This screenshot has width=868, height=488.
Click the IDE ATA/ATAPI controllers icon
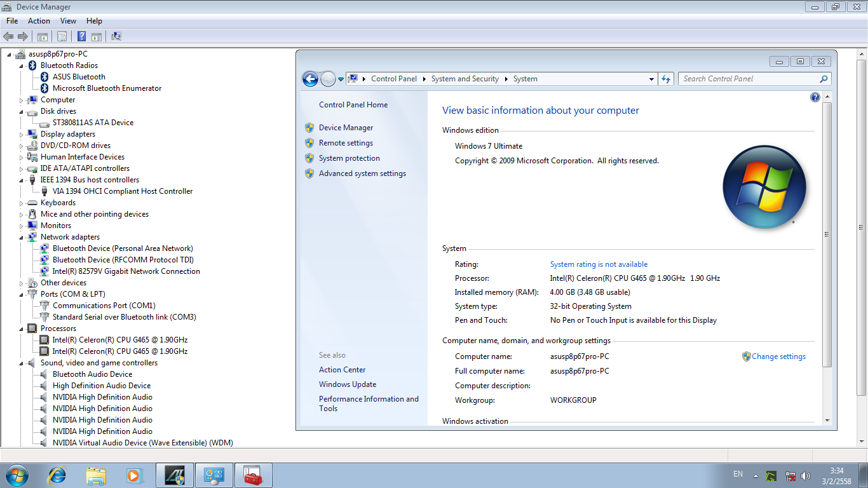pos(32,168)
